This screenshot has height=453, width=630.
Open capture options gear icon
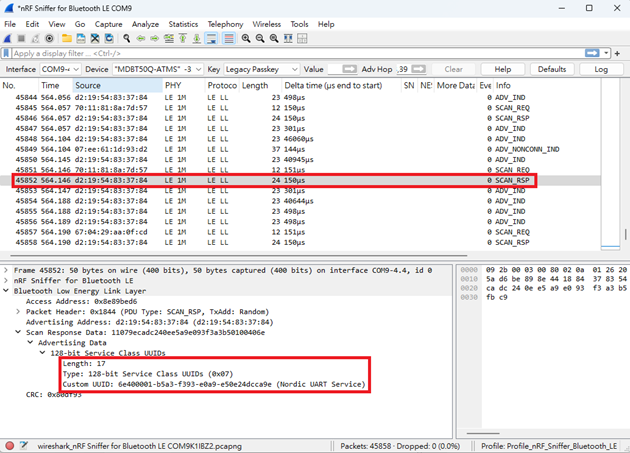[49, 38]
